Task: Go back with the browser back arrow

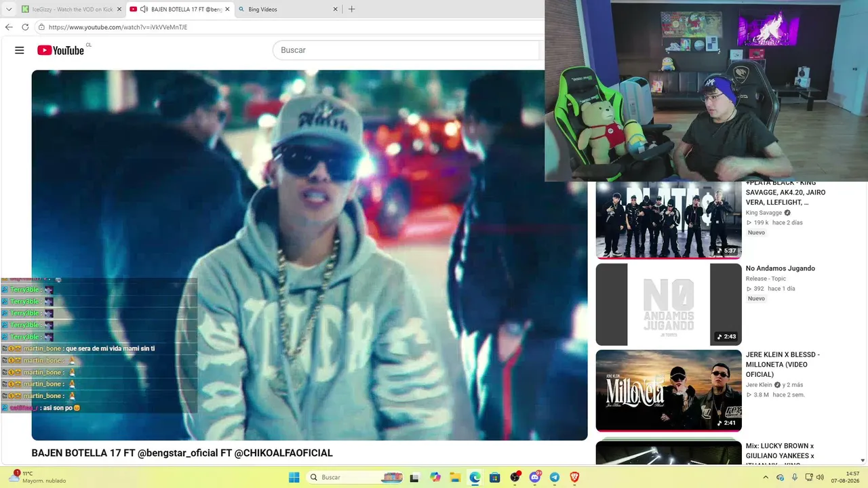Action: tap(9, 27)
